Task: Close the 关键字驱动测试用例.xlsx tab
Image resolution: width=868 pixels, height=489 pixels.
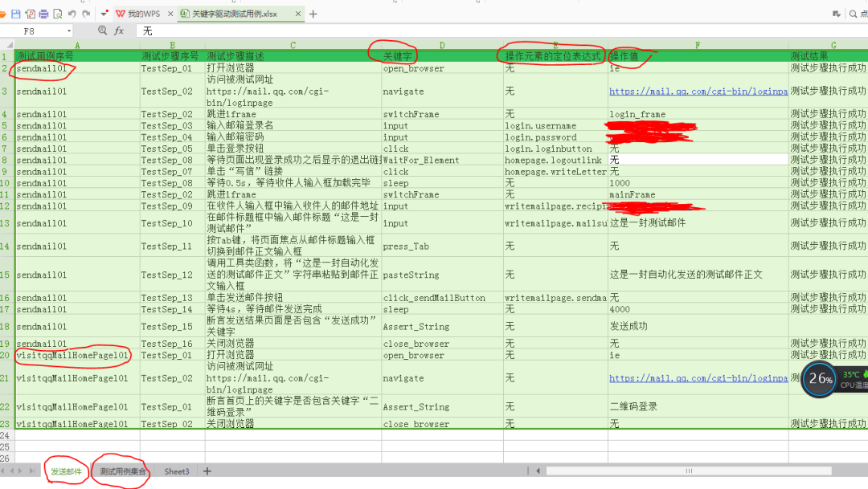Action: pos(298,14)
